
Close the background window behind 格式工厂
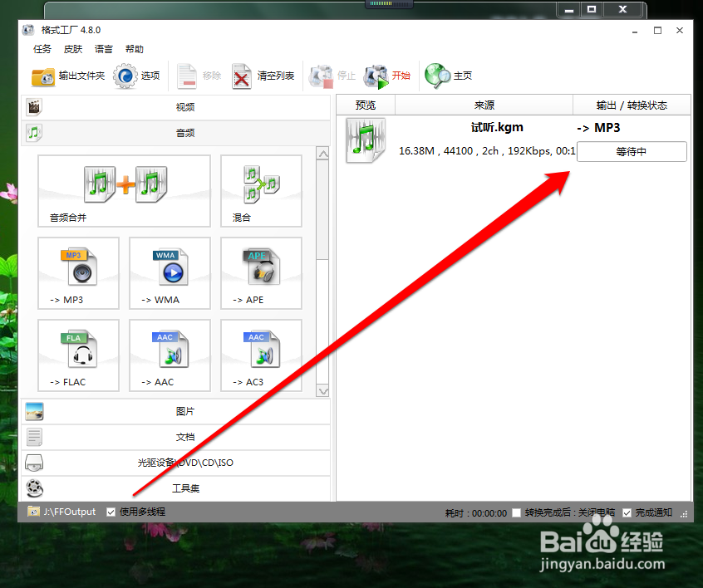click(x=622, y=9)
